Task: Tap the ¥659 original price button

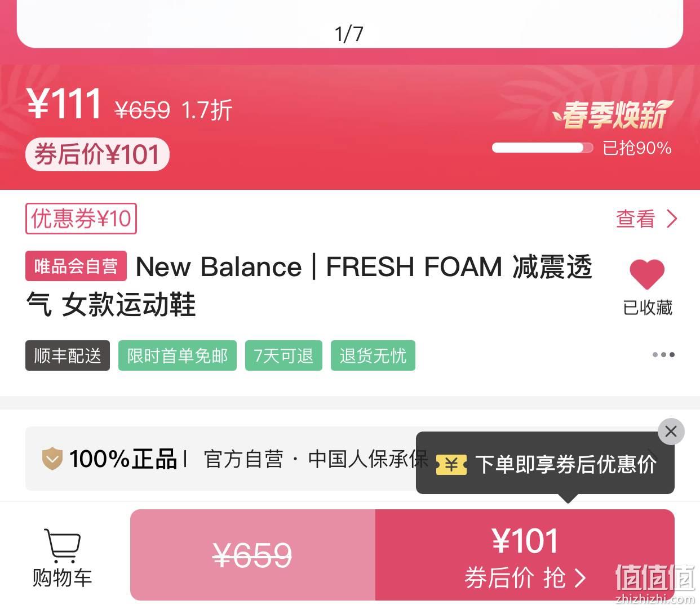Action: tap(252, 555)
